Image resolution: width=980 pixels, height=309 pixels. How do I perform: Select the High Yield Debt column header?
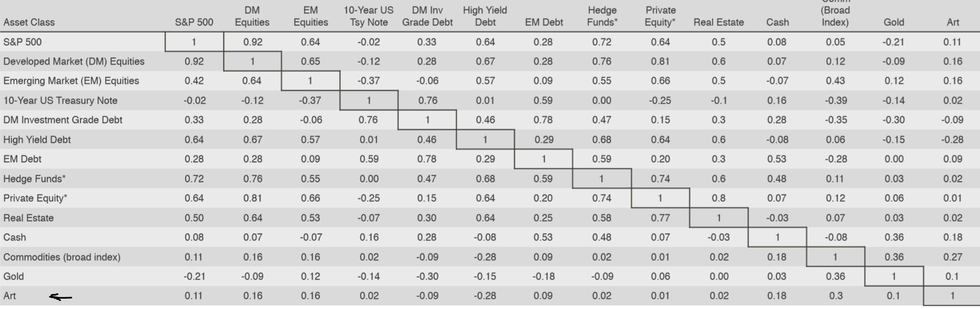485,16
